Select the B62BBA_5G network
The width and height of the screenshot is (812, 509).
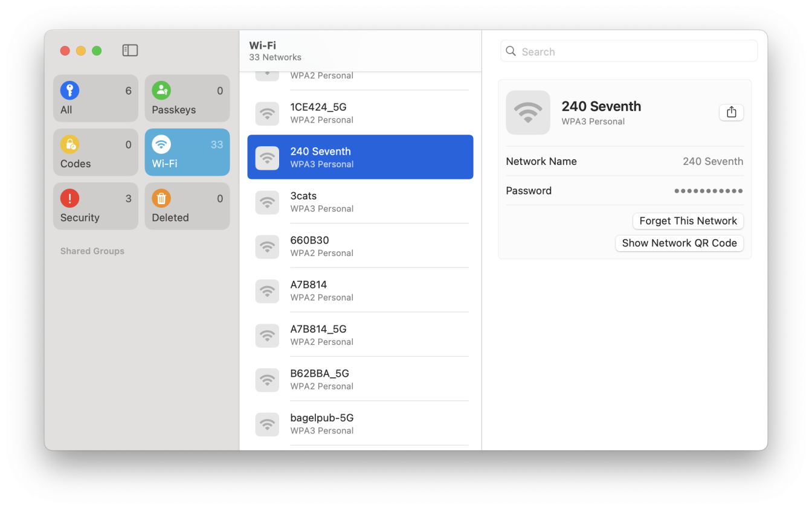(360, 379)
